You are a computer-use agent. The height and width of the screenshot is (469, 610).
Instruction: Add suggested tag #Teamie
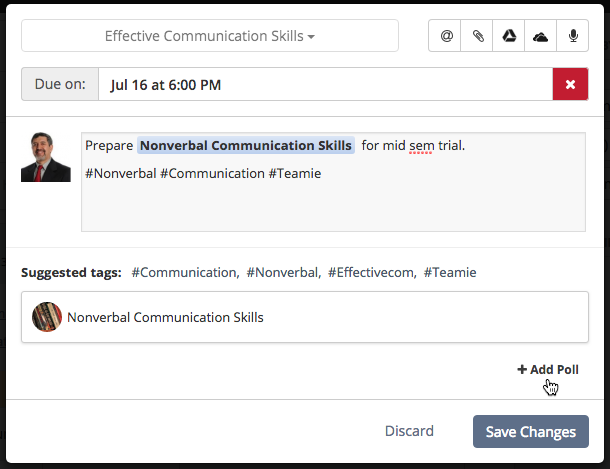(x=450, y=273)
